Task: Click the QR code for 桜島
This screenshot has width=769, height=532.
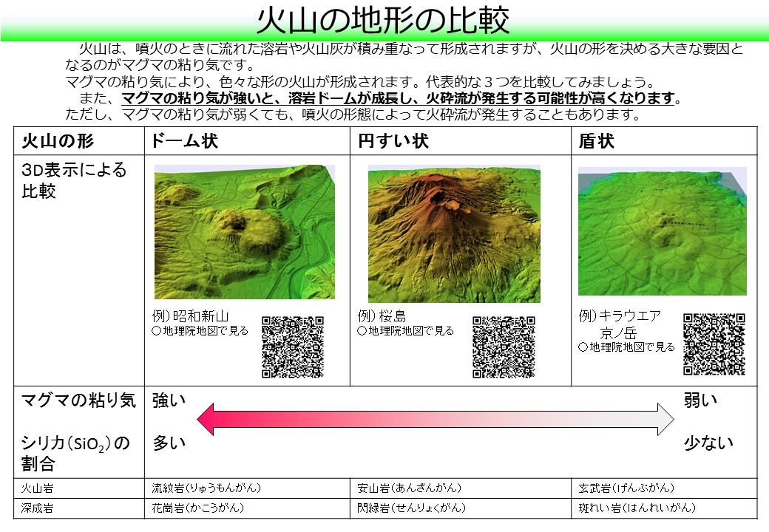Action: point(504,347)
